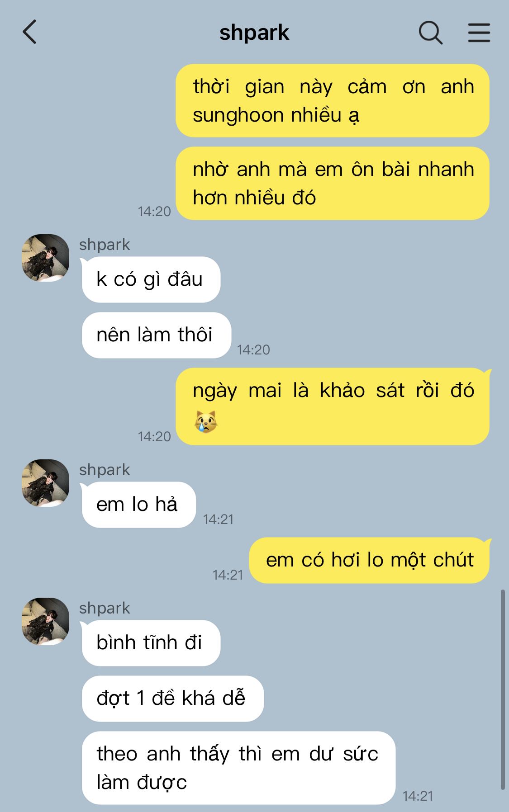Select message 'nhờ anh mà em ôn bài'
Screen dimensions: 509x812
[x=333, y=183]
